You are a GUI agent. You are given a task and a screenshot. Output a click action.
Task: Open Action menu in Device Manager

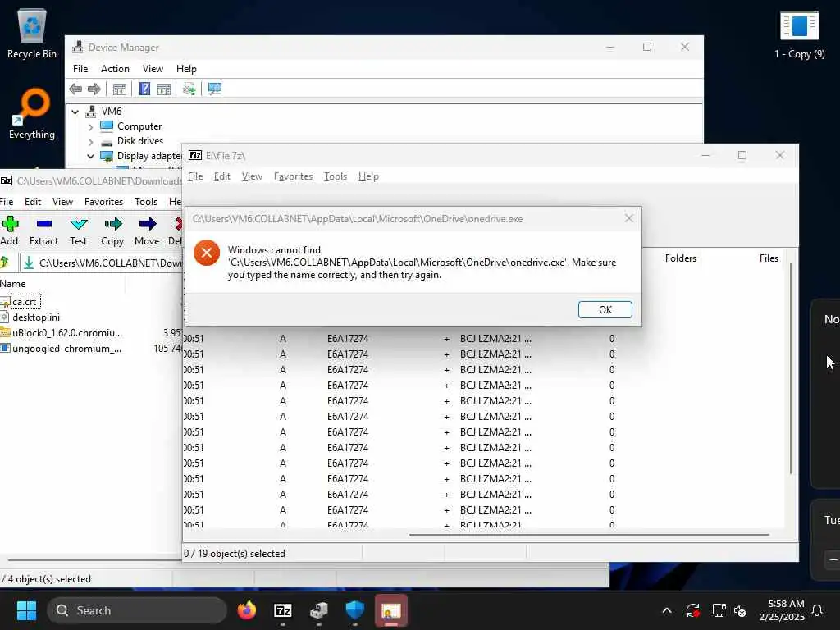(115, 69)
